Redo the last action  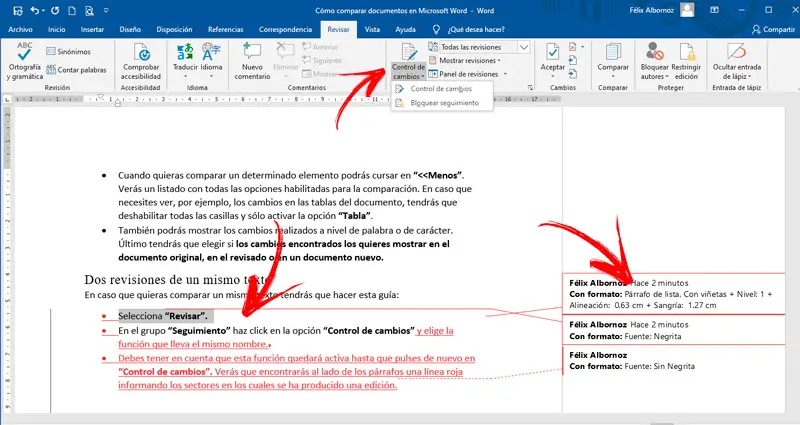coord(55,10)
